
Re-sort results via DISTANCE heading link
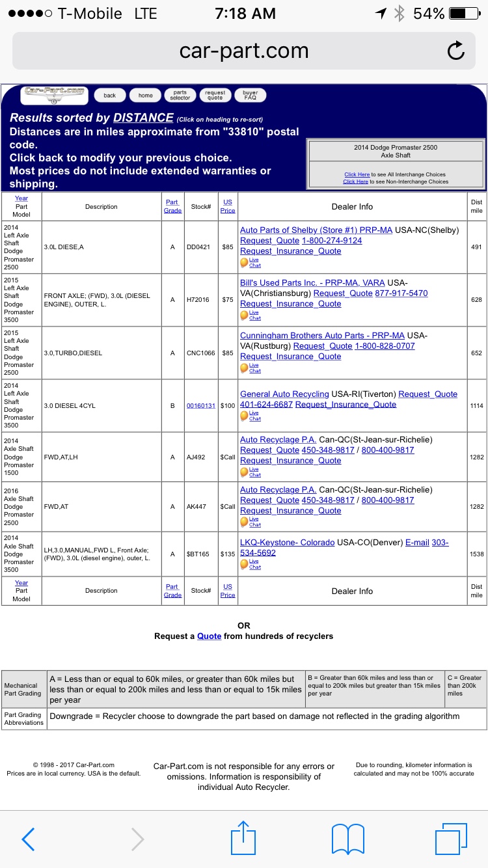143,118
